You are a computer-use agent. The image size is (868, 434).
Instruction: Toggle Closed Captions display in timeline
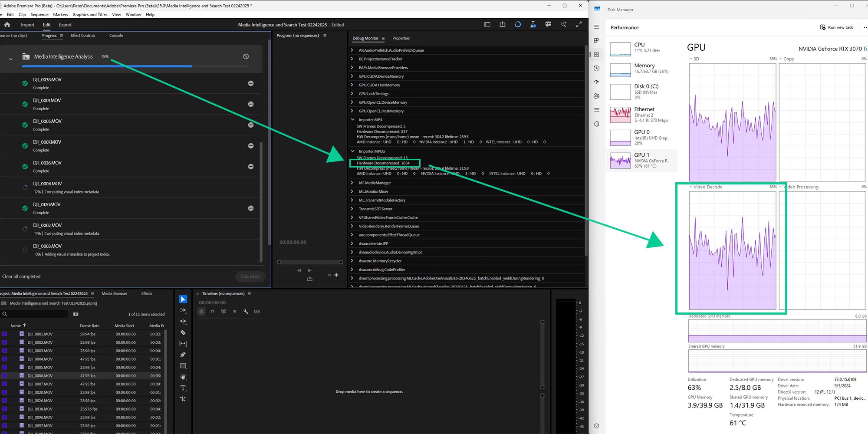point(257,312)
